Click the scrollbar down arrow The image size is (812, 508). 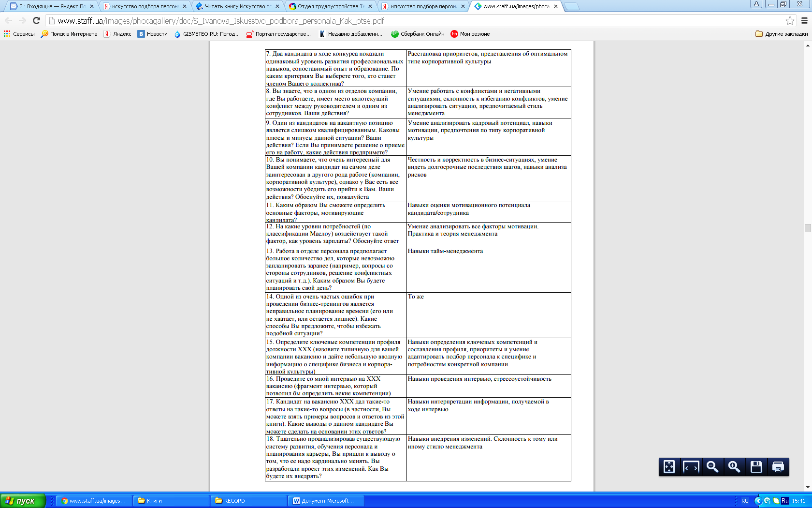[808, 487]
